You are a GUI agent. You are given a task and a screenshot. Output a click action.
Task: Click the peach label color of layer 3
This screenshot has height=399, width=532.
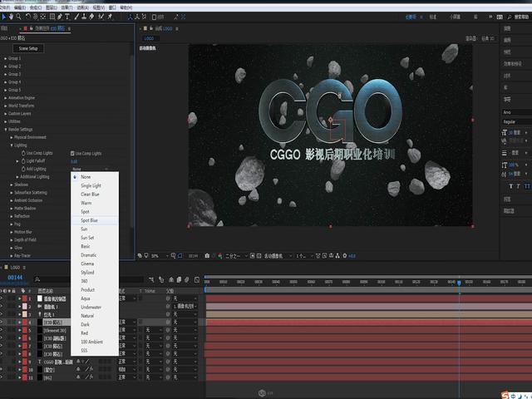coord(24,314)
